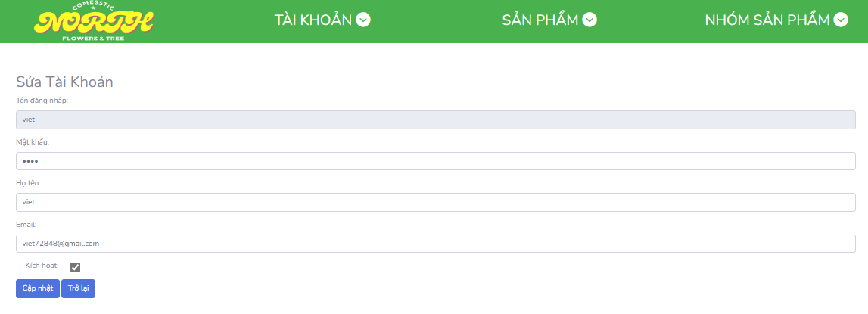
Task: Focus the Họ tên input field
Action: coord(436,202)
